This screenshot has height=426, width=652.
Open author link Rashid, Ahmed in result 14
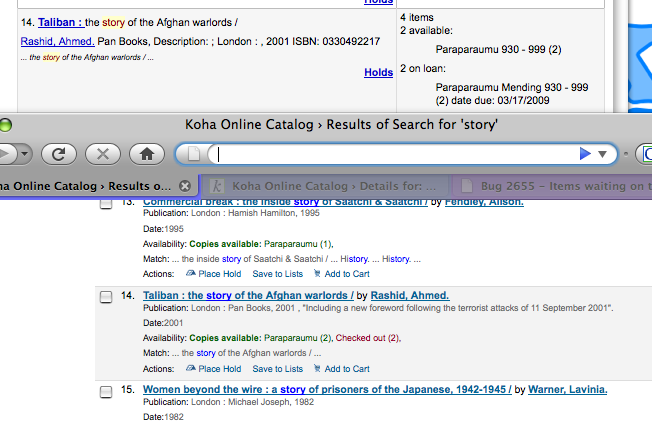(409, 295)
